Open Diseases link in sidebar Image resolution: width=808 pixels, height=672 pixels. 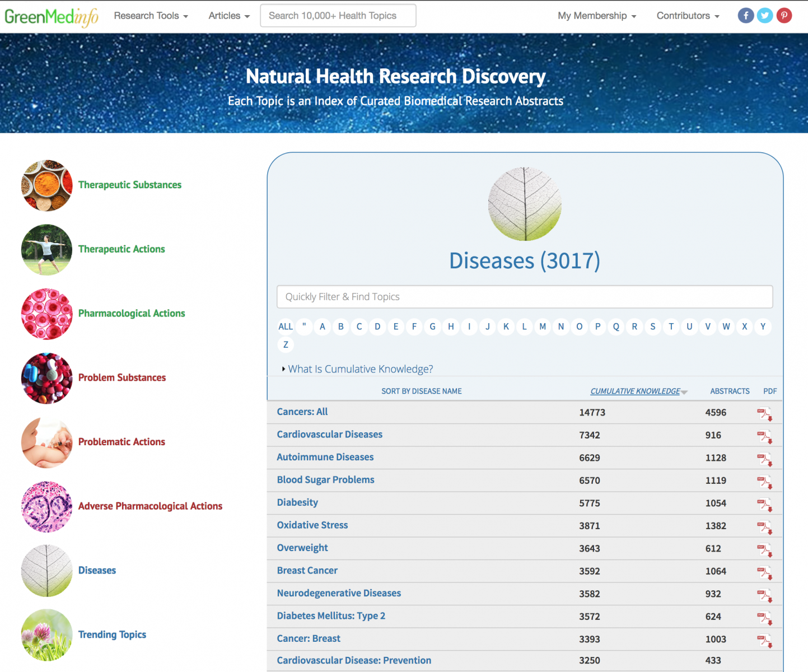[97, 570]
